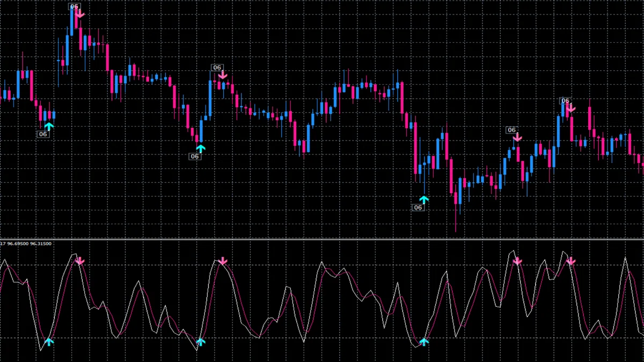644x362 pixels.
Task: Select the rightmost cyan arrow in the oscillator panel
Action: pyautogui.click(x=424, y=342)
